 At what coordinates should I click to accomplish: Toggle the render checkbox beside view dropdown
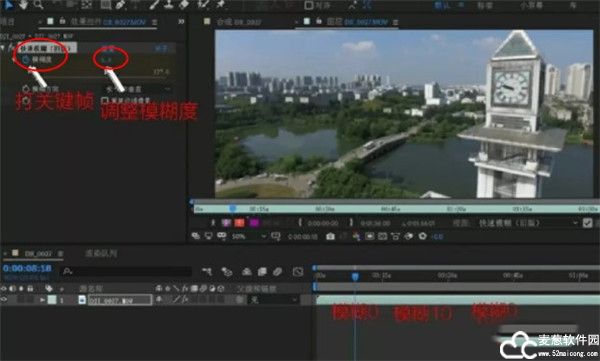tap(587, 223)
